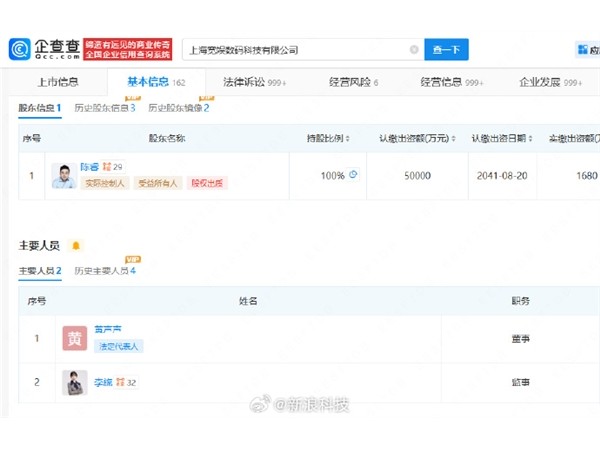The width and height of the screenshot is (600, 450).
Task: Sort by 认缴出资额(万元) column arrows
Action: pos(453,139)
